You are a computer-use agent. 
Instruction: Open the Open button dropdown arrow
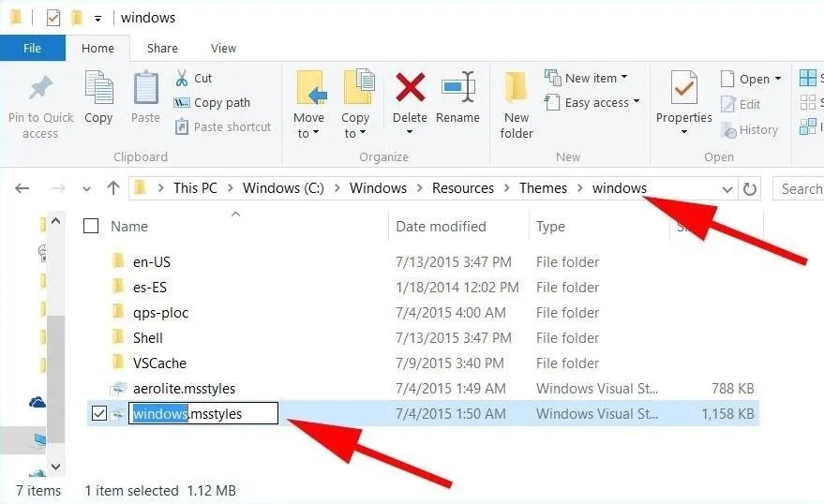[x=778, y=79]
